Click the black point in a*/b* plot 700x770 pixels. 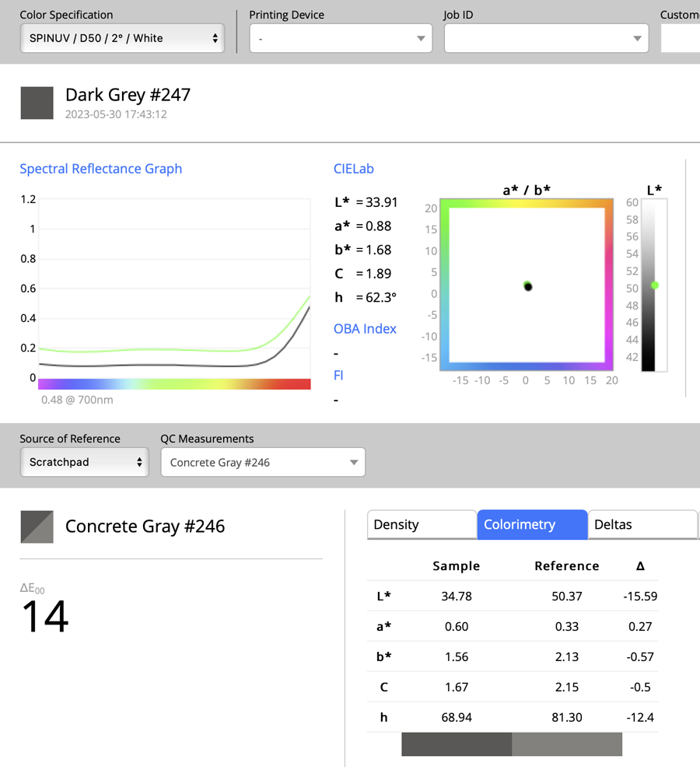point(528,287)
